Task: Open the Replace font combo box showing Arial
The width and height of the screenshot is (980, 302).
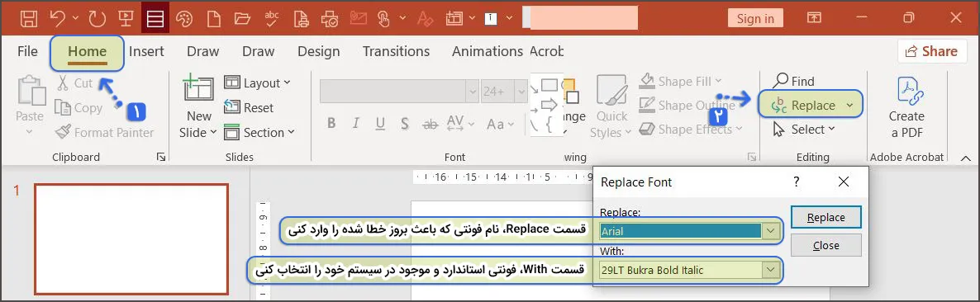Action: (689, 231)
